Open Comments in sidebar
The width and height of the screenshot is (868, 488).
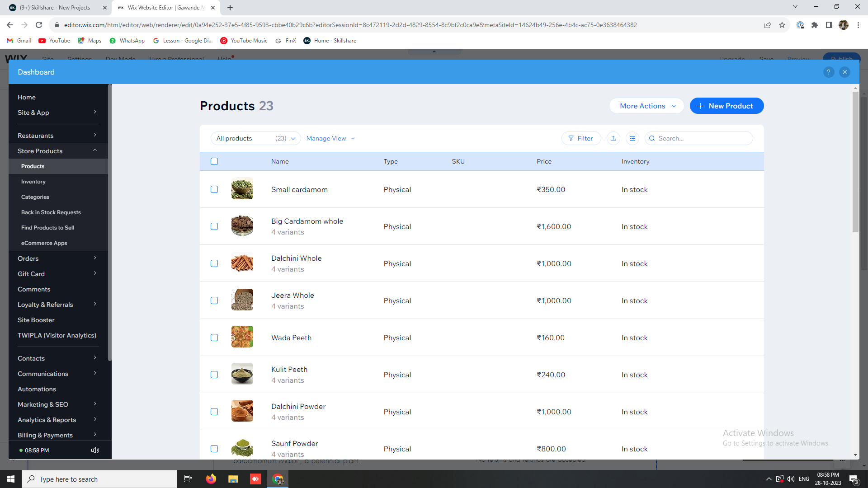(34, 289)
